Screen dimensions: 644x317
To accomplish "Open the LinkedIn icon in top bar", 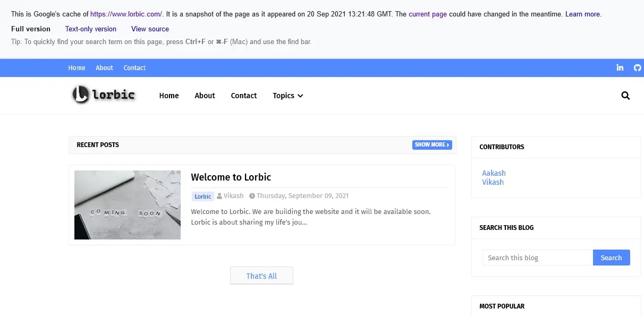I will point(620,67).
